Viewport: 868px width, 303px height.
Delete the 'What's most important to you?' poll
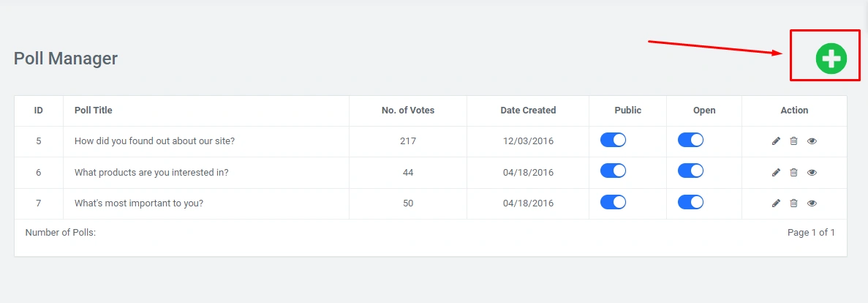pyautogui.click(x=793, y=203)
